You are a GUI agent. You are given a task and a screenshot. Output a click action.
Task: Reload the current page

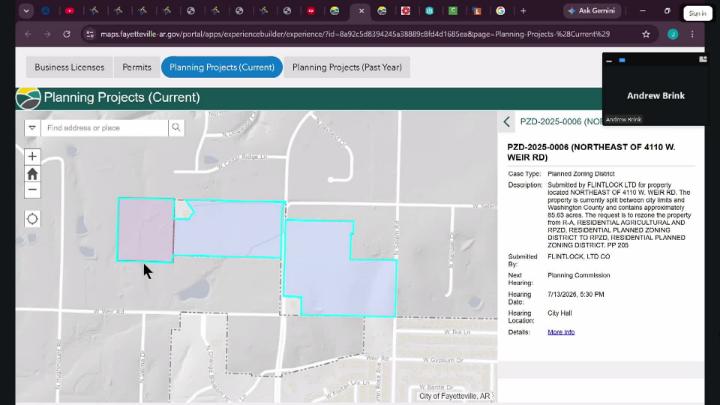pos(67,34)
